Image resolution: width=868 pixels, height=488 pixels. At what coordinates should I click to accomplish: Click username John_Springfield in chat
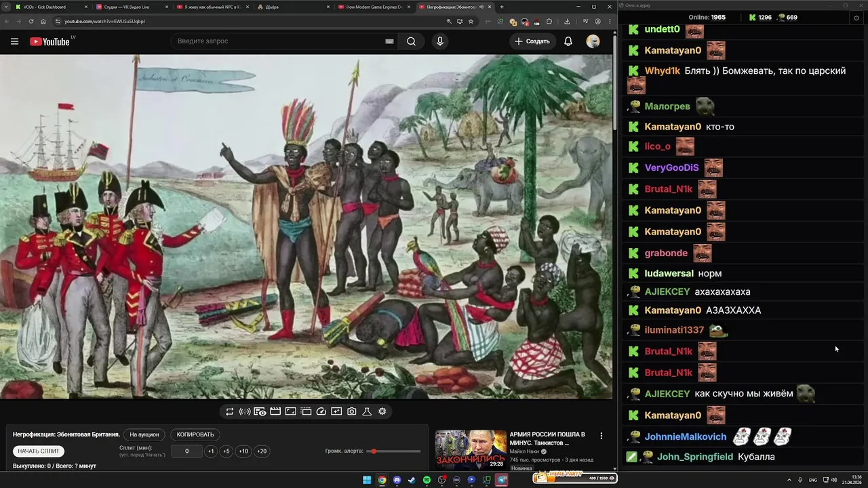pos(695,457)
